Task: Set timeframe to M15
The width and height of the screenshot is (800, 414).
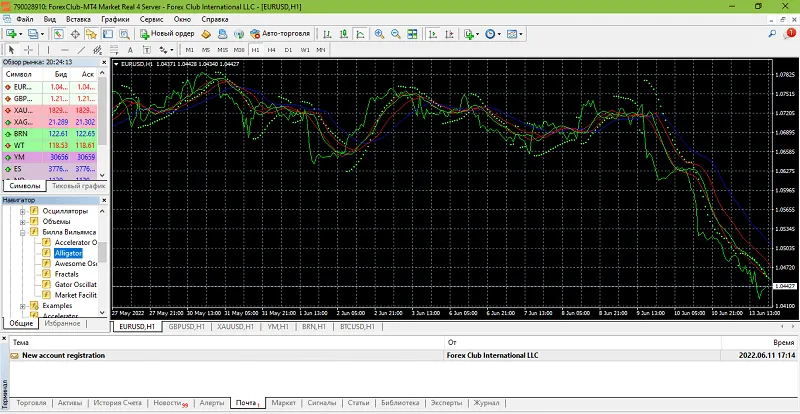Action: click(222, 50)
